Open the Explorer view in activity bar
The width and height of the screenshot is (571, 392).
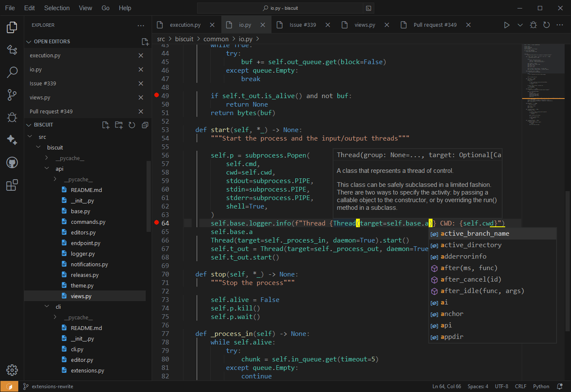[12, 28]
